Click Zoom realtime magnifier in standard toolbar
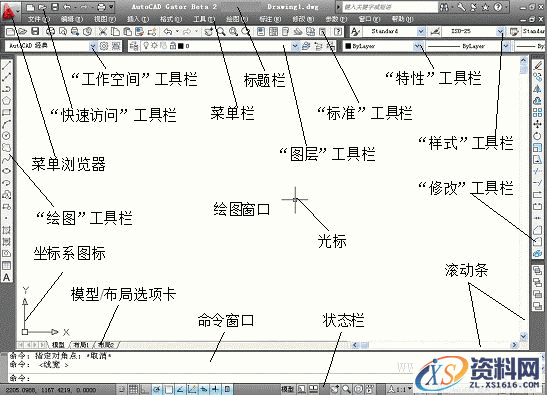The image size is (547, 395). coord(221,32)
